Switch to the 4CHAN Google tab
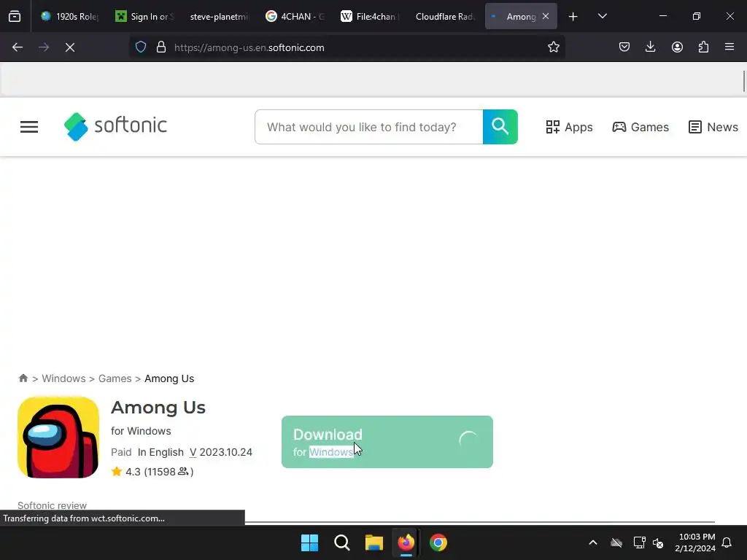This screenshot has width=747, height=560. (x=295, y=17)
